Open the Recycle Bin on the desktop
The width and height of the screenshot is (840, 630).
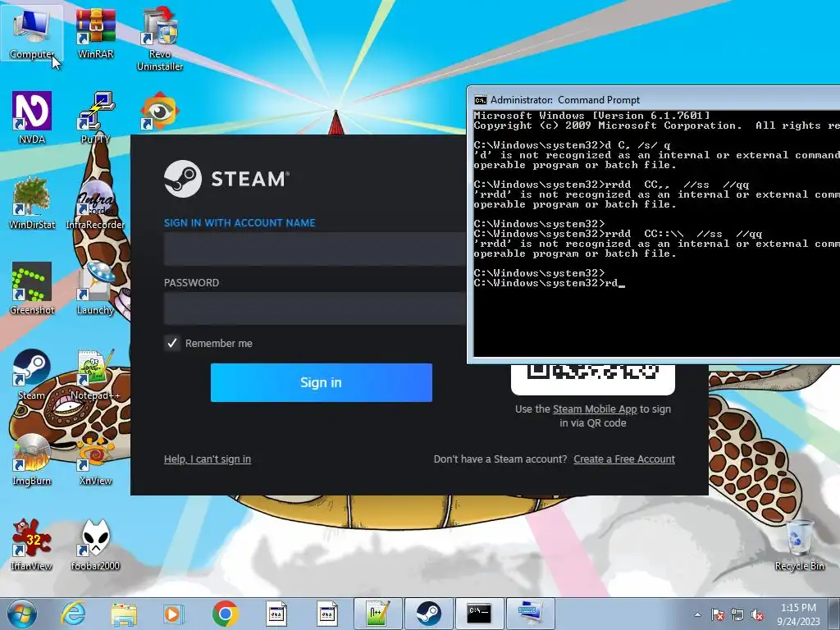coord(799,545)
